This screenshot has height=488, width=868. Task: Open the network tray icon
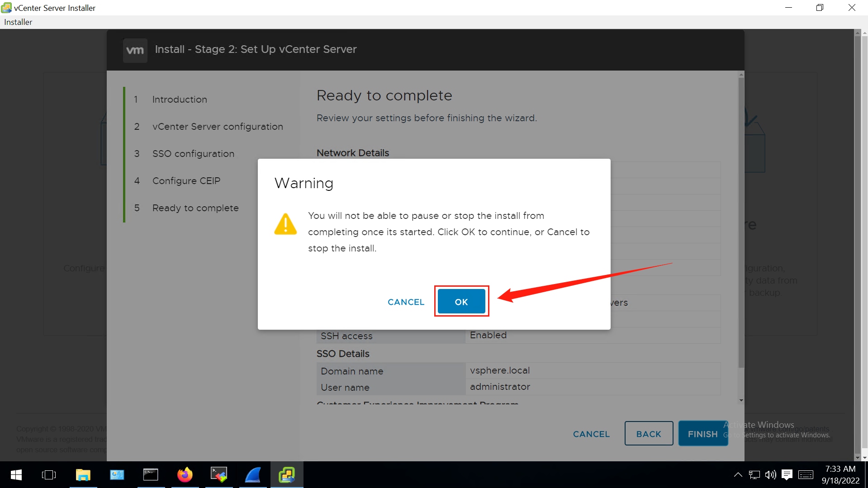point(754,475)
